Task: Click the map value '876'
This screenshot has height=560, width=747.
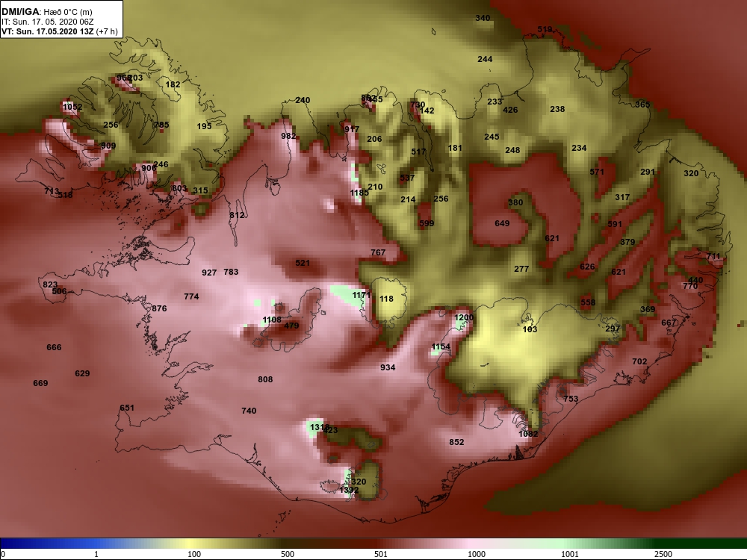Action: [x=160, y=308]
